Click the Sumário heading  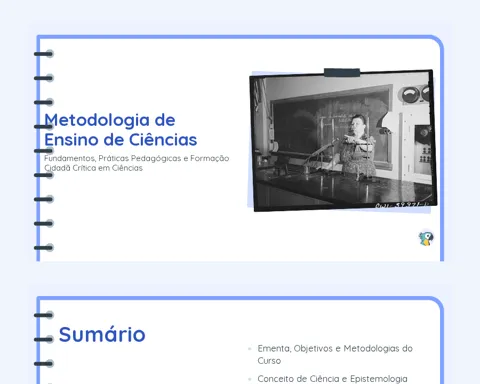tap(102, 334)
